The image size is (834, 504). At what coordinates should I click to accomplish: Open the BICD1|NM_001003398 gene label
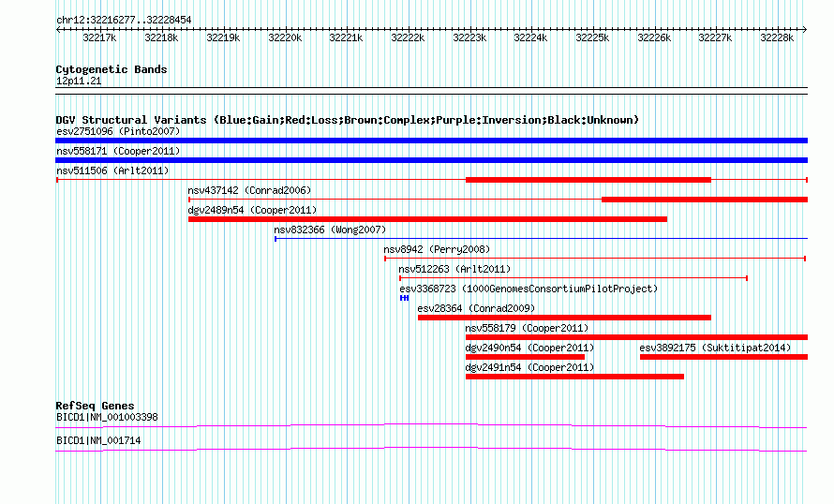pyautogui.click(x=107, y=417)
